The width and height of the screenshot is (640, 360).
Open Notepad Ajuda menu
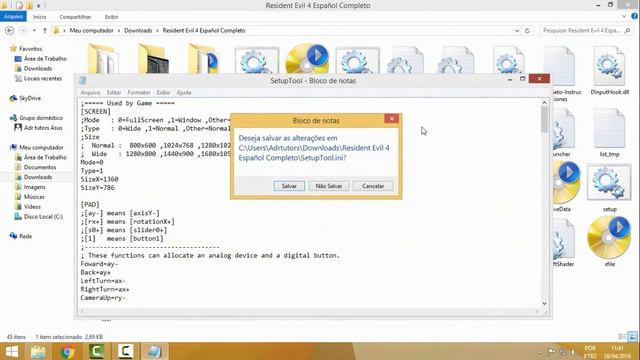click(x=184, y=93)
